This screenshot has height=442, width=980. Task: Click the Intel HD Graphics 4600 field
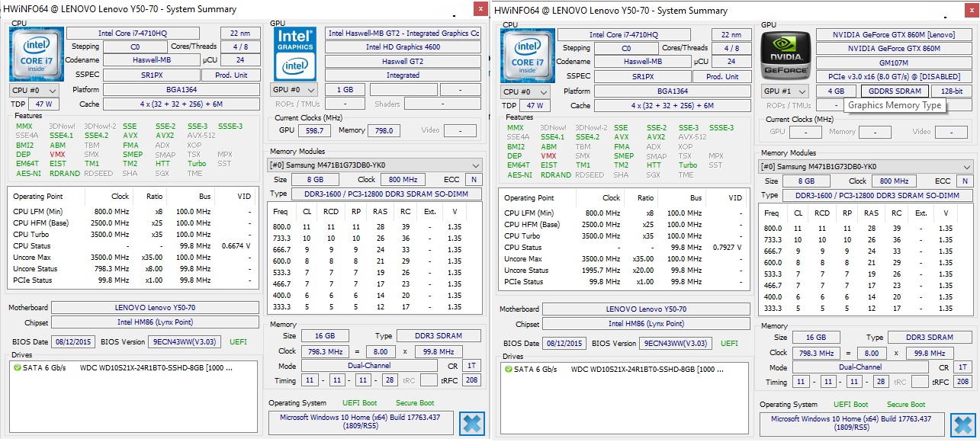coord(403,47)
